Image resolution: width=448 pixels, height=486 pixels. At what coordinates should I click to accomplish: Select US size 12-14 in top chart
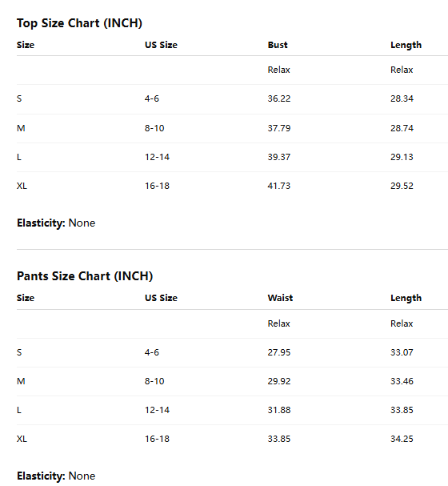point(157,157)
